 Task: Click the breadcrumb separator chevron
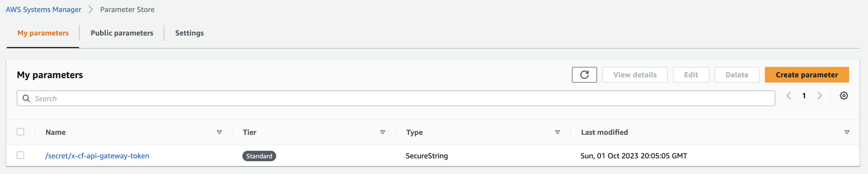click(x=91, y=9)
